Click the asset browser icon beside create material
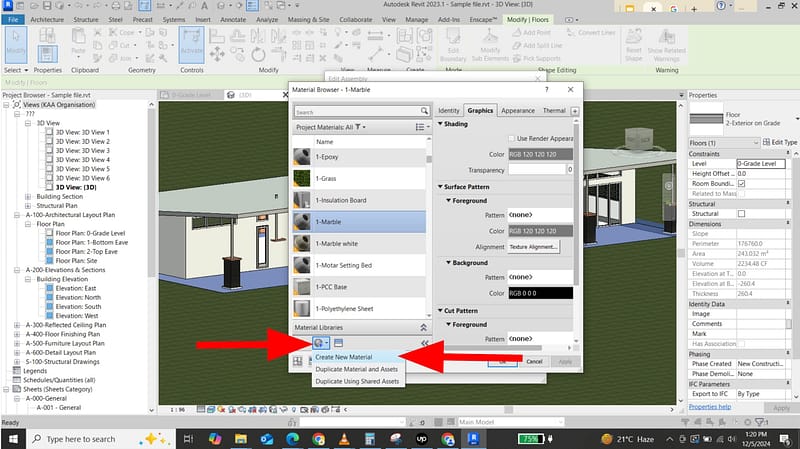 pyautogui.click(x=339, y=343)
